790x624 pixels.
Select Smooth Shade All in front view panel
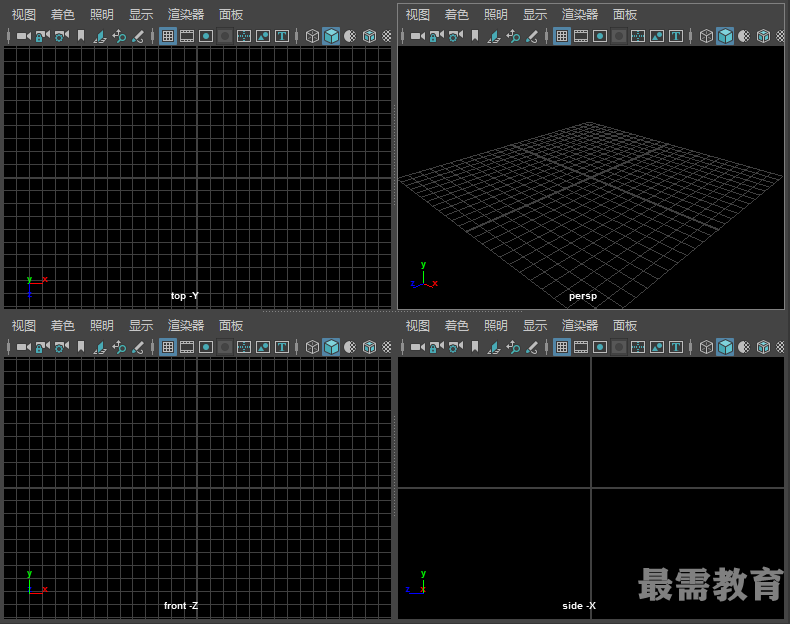click(x=331, y=347)
